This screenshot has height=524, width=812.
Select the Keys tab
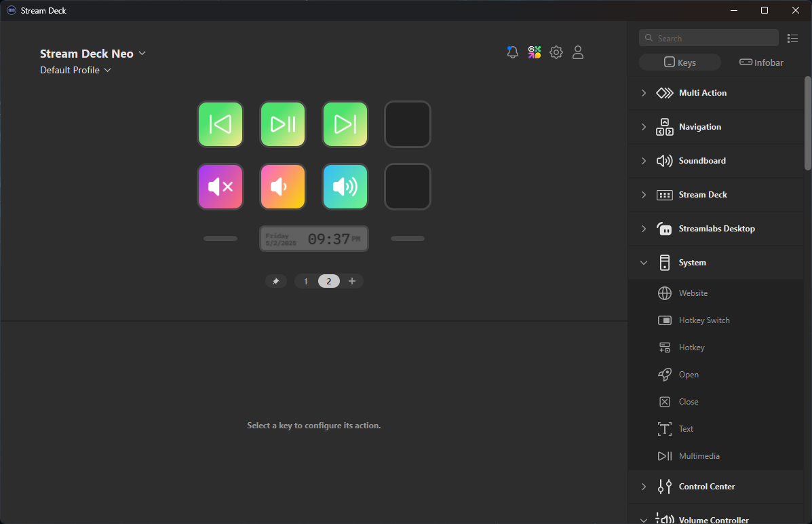coord(679,62)
